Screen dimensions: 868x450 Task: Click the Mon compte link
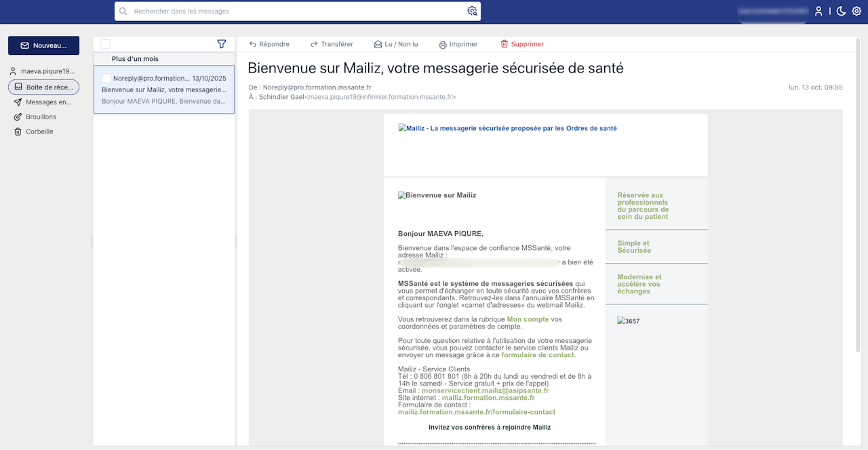(528, 319)
